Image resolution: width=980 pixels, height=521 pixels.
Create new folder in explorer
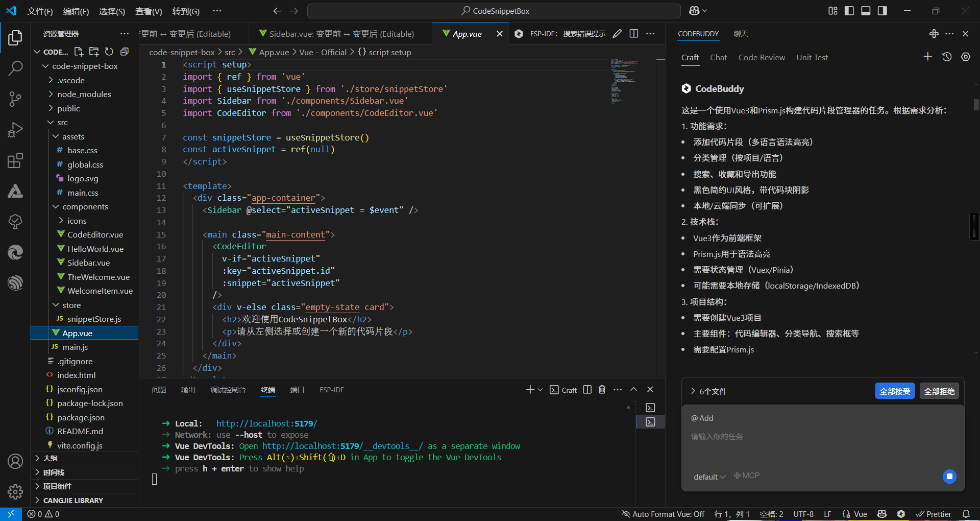pos(94,52)
